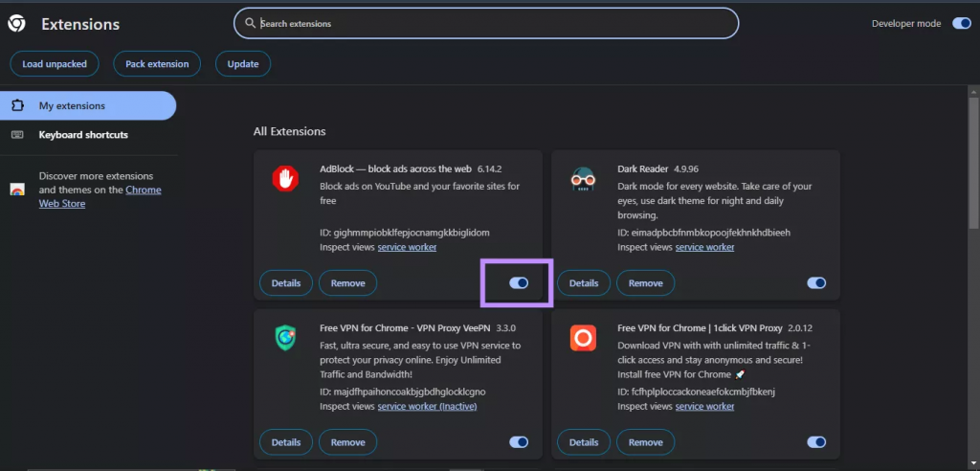Click the 1click VPN orange icon

coord(583,338)
